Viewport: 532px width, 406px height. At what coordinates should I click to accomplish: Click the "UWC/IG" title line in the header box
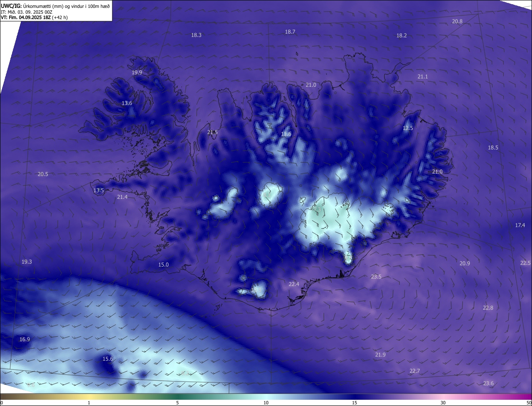point(55,6)
